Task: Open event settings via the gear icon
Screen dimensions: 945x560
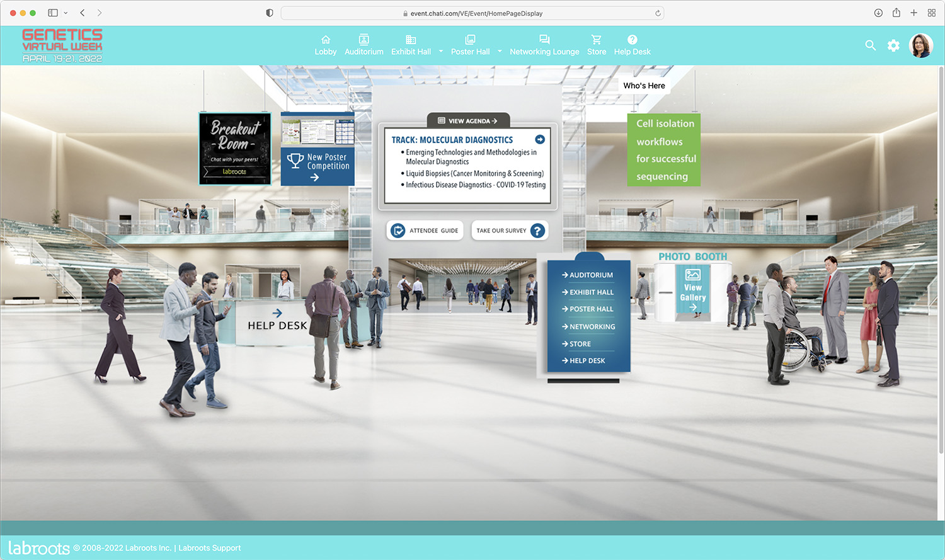Action: pyautogui.click(x=893, y=45)
